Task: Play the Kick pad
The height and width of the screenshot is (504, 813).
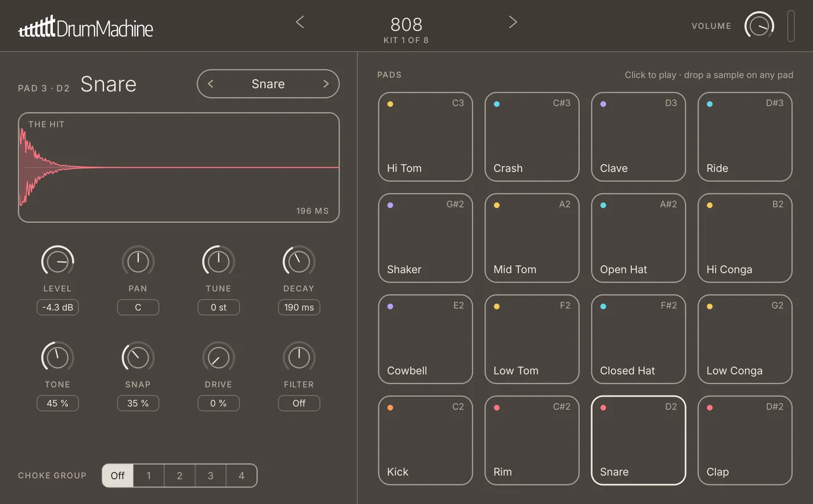Action: (x=426, y=440)
